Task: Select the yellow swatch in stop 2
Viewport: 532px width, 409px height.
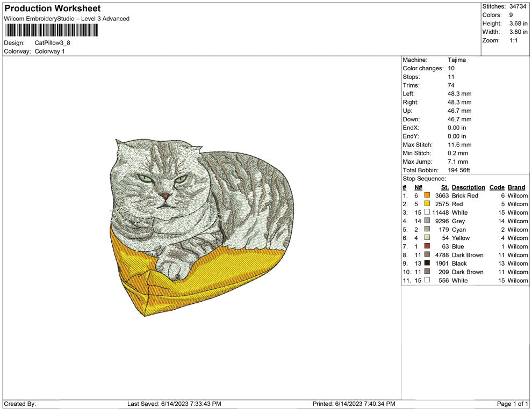Action: [427, 204]
